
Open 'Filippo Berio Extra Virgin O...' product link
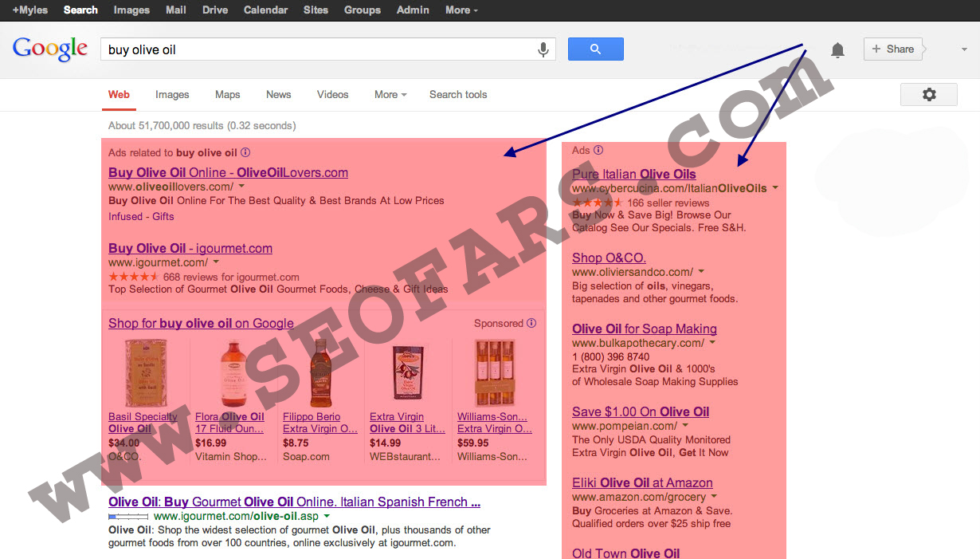click(x=320, y=423)
